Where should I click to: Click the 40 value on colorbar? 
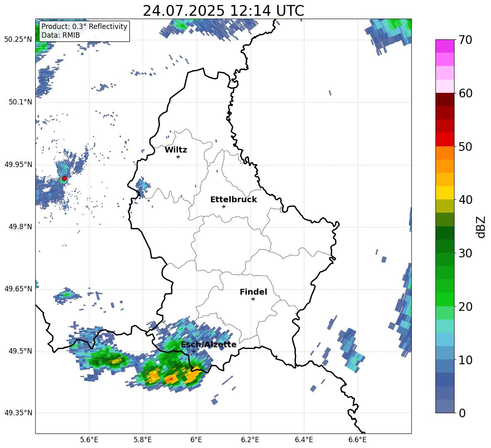tap(465, 200)
